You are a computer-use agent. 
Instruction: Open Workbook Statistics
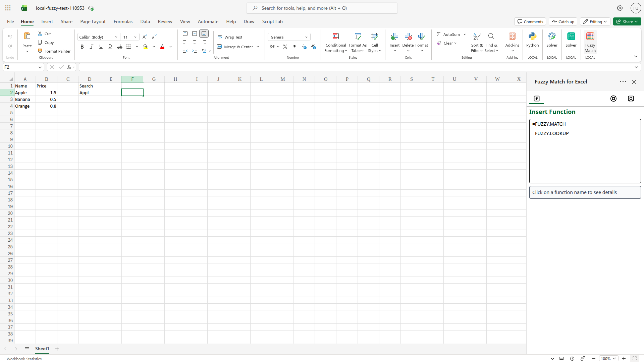(x=24, y=359)
